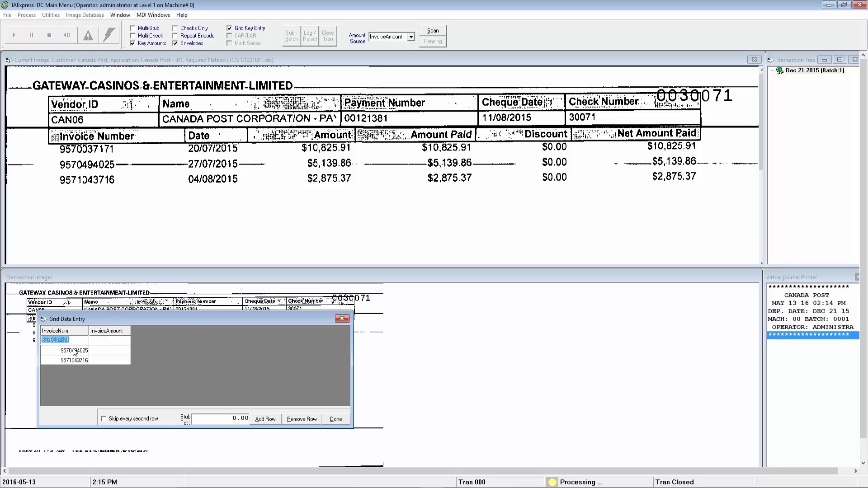Click the stop square icon in the toolbar
868x488 pixels.
pos(49,35)
